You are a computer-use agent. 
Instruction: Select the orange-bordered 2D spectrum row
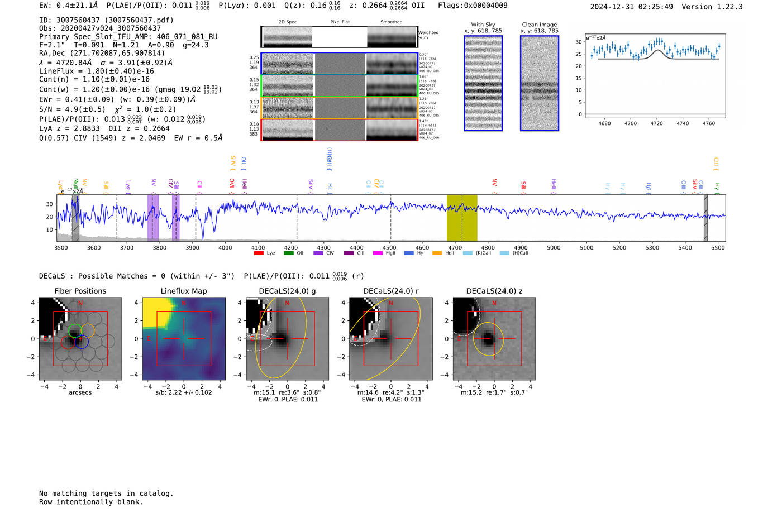(339, 108)
